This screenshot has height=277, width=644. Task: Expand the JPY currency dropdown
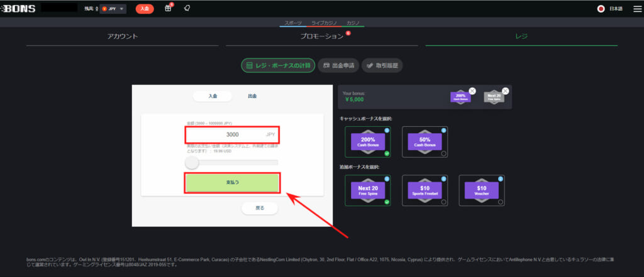(x=113, y=9)
